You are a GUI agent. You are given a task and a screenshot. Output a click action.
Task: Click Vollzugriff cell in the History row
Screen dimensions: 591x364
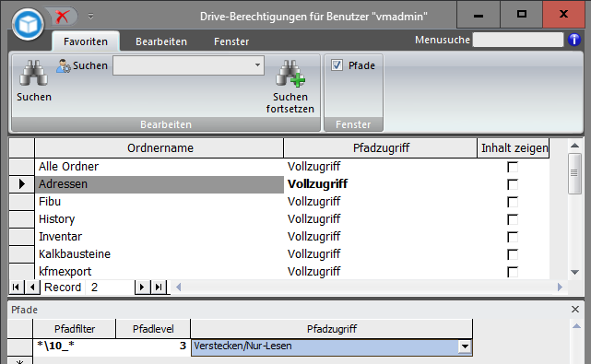[x=381, y=219]
